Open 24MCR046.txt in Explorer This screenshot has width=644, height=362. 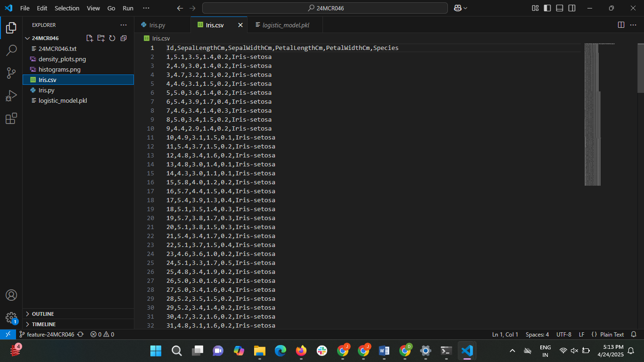pos(78,49)
